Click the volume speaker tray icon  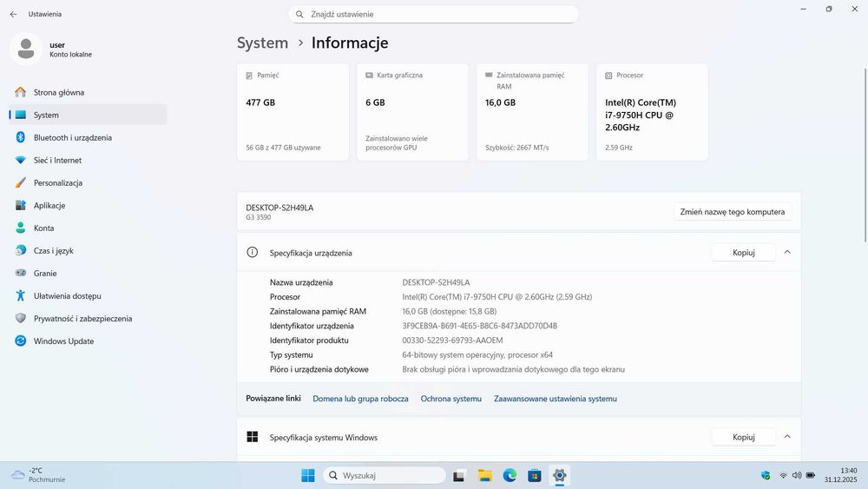click(x=797, y=475)
